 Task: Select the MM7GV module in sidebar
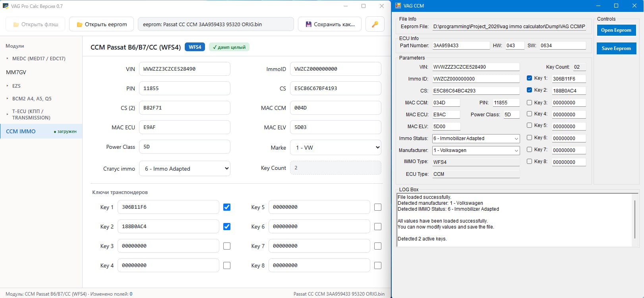tap(16, 72)
